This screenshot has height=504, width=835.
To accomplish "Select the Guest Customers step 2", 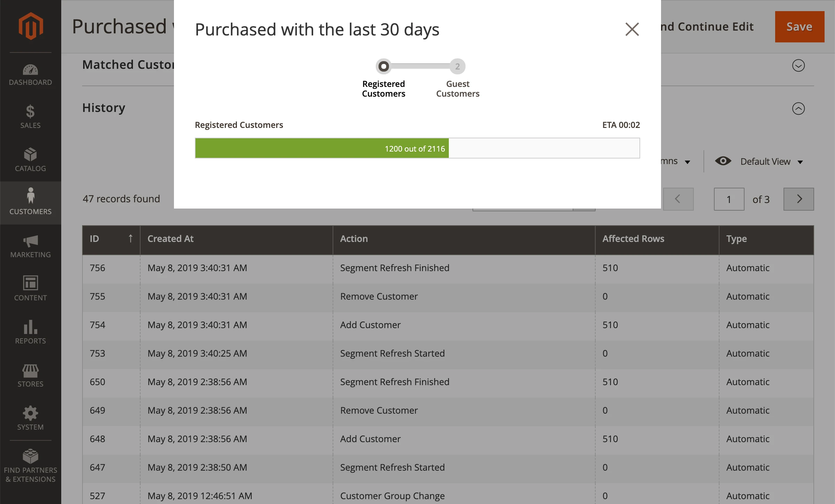I will point(458,66).
